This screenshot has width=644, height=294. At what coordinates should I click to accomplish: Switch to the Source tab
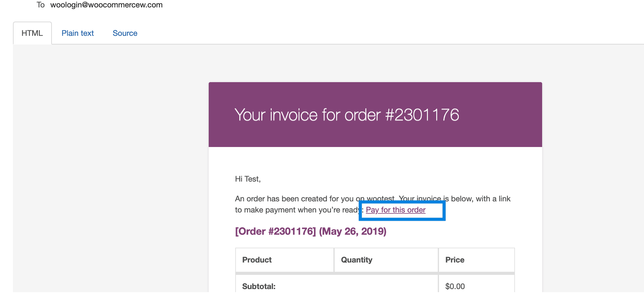click(125, 33)
